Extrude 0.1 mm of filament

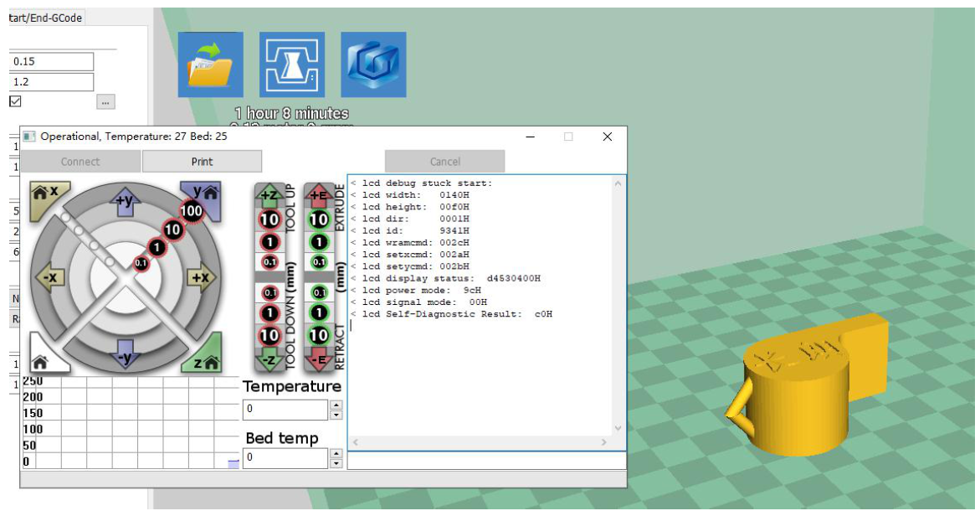(x=319, y=262)
